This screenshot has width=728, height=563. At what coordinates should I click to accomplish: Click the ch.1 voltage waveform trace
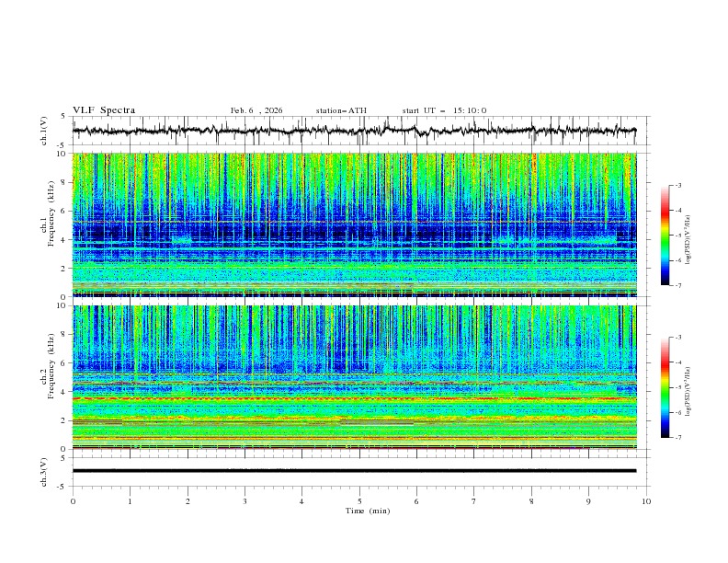click(354, 131)
